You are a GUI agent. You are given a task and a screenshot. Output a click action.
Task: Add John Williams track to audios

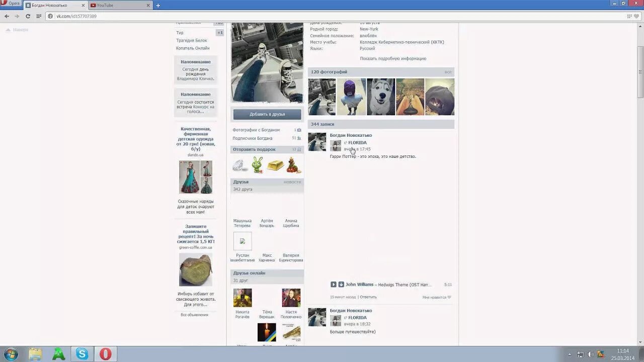341,285
